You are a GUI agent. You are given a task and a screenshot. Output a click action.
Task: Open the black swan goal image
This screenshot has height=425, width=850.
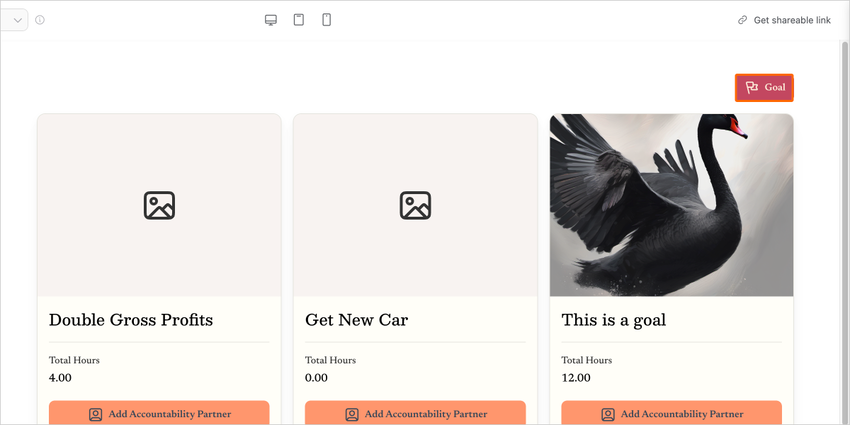[x=671, y=205]
